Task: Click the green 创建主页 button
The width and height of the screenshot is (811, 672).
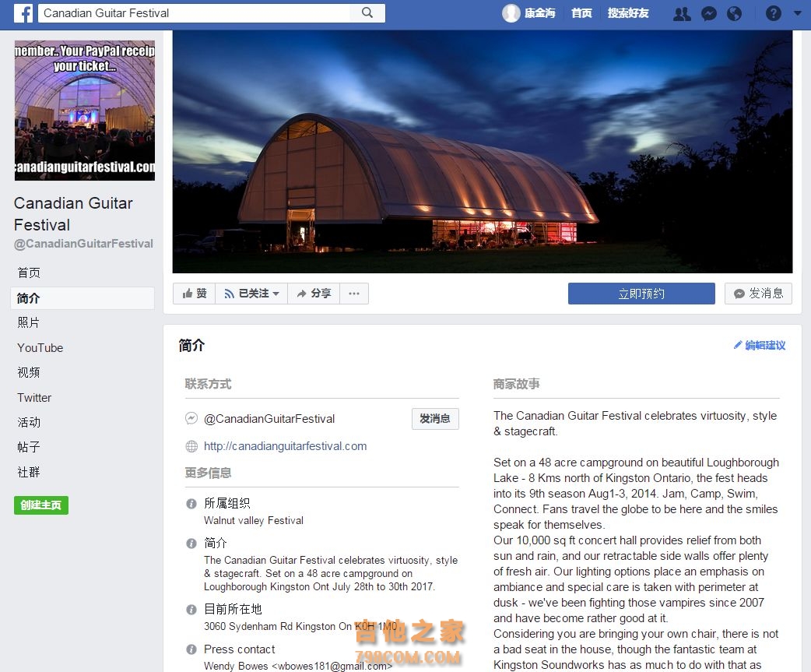Action: click(40, 505)
